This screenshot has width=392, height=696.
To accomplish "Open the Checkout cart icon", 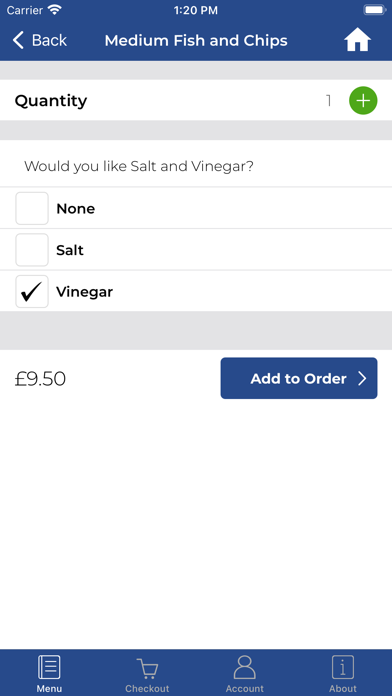I will [x=147, y=668].
